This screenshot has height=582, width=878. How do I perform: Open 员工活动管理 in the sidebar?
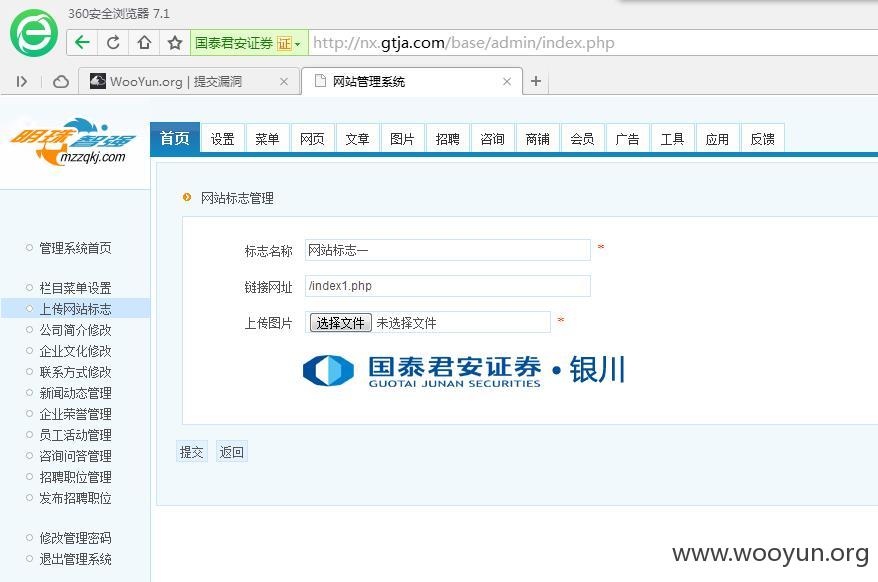click(x=75, y=435)
